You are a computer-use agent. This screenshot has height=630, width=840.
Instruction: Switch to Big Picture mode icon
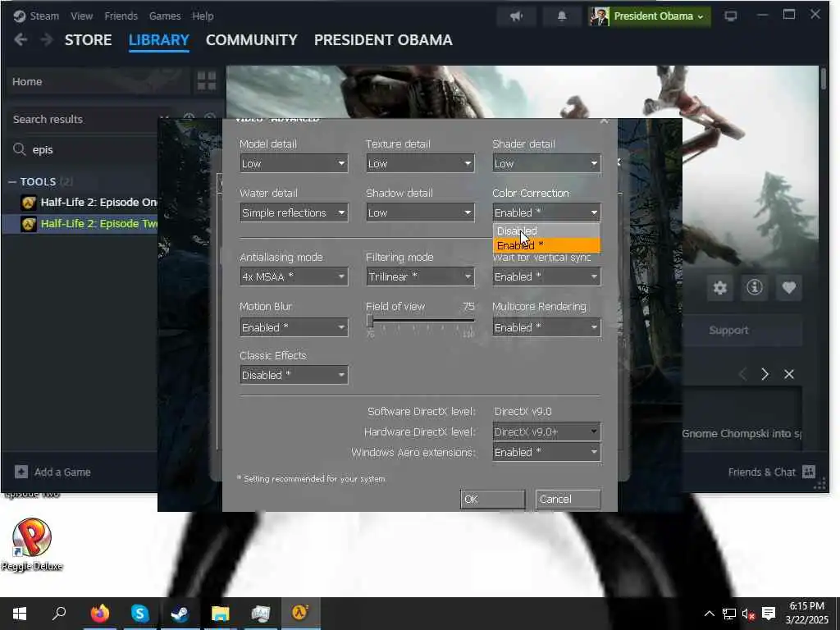click(731, 16)
